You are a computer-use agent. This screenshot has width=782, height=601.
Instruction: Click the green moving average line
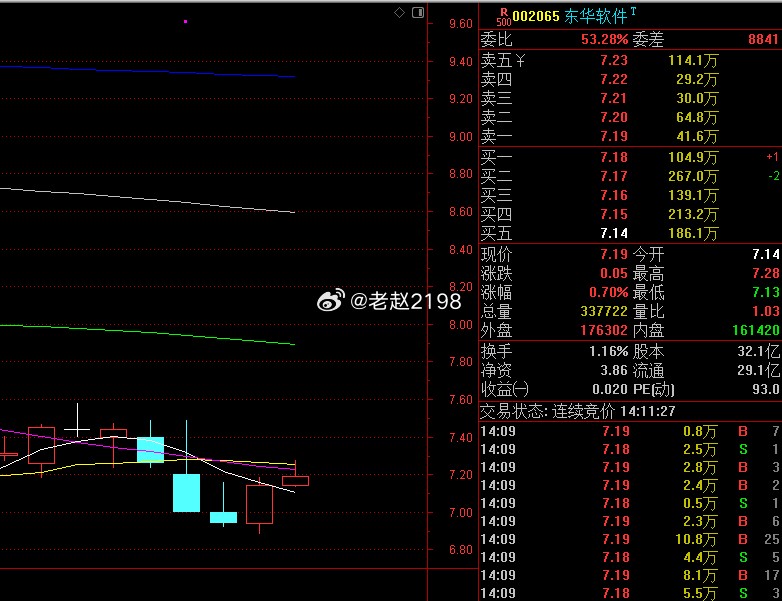pos(150,333)
